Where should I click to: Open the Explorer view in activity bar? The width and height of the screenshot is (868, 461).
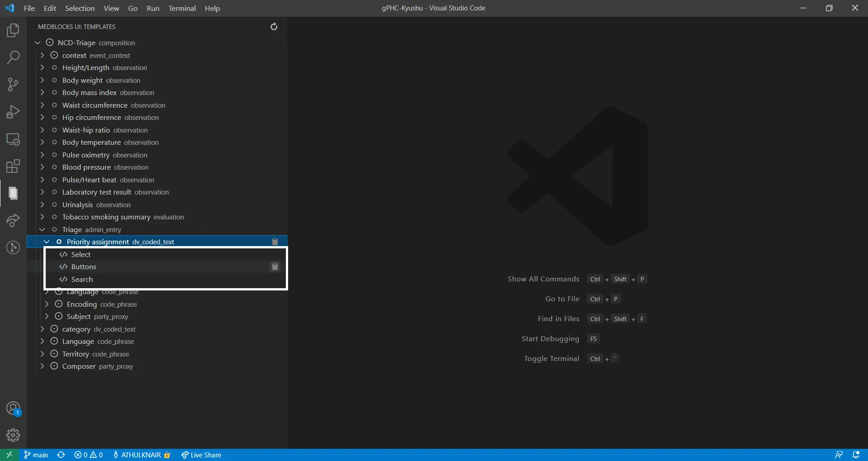(13, 30)
